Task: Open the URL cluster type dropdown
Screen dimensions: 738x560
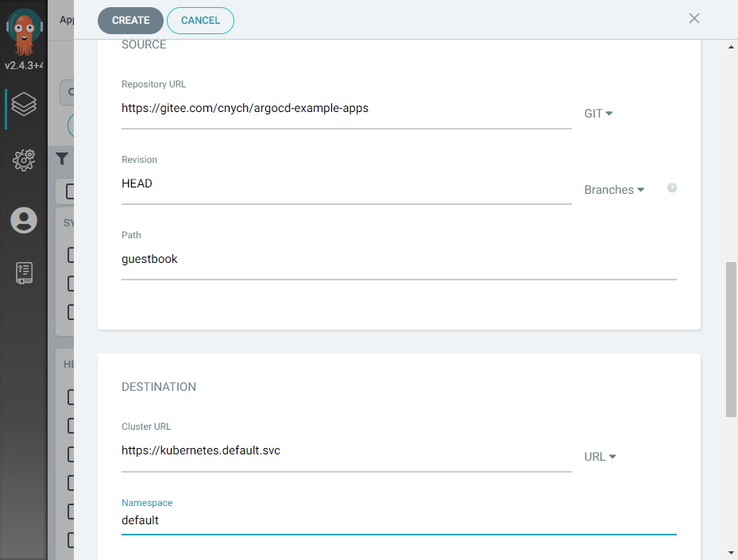Action: coord(600,457)
